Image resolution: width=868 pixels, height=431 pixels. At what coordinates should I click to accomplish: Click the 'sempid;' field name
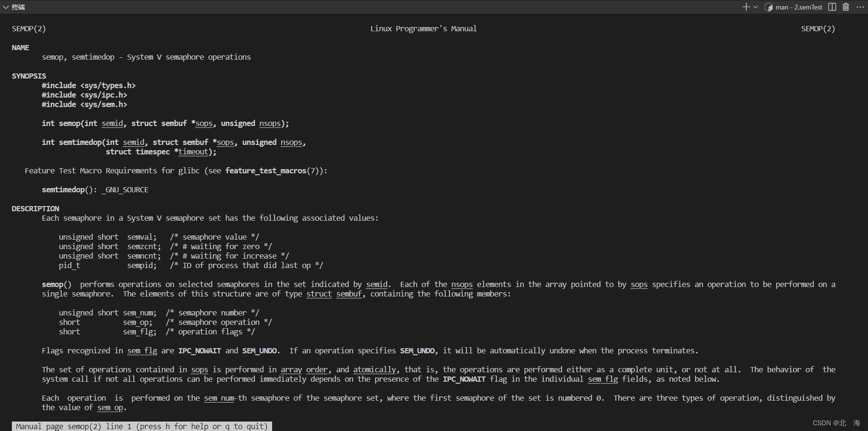click(x=142, y=266)
